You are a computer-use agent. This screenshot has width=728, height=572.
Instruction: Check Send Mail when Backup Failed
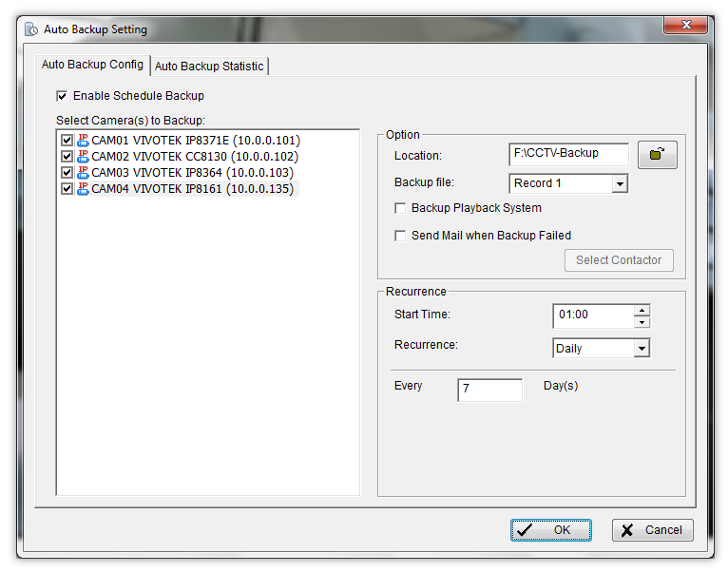(400, 236)
